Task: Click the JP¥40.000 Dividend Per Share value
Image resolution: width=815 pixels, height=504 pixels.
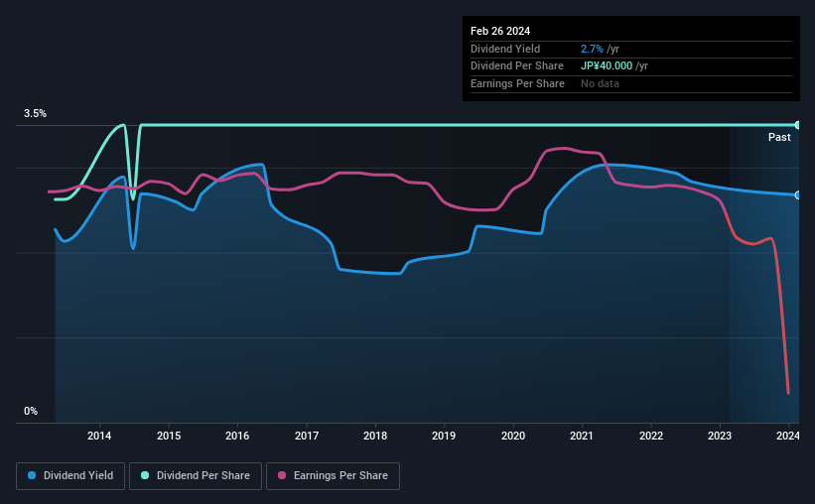Action: 607,66
